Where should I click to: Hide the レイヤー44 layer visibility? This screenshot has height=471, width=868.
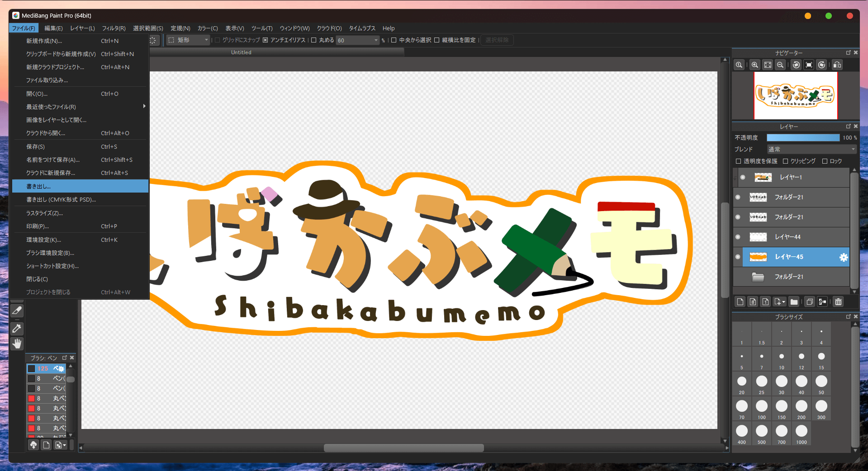[738, 237]
